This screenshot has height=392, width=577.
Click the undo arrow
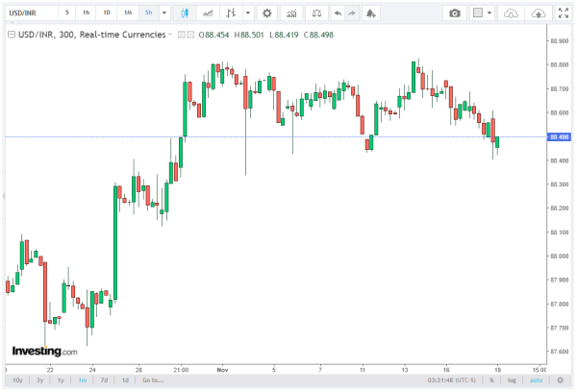[x=337, y=13]
